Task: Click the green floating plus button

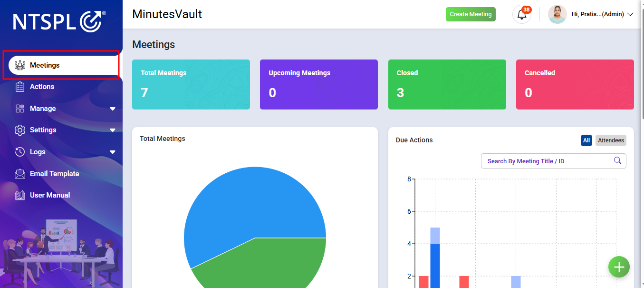Action: pyautogui.click(x=619, y=267)
